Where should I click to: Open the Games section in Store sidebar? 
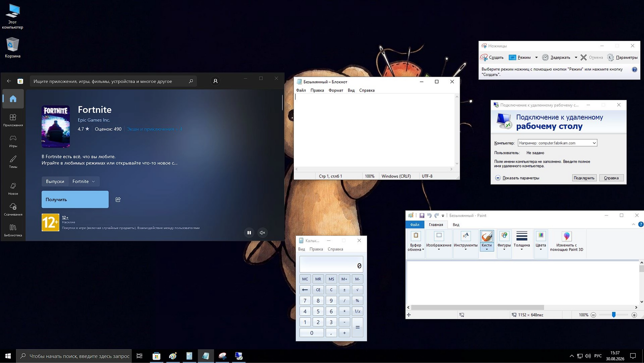click(x=13, y=141)
